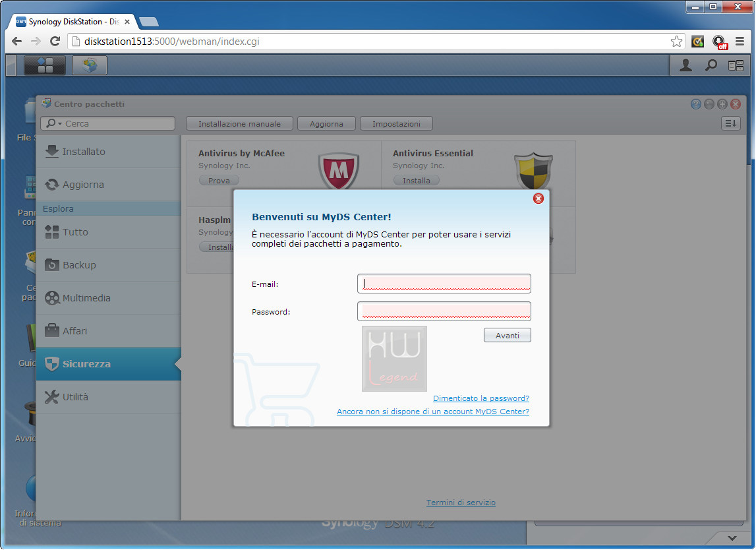Close the Centro pacchetti window

tap(736, 104)
